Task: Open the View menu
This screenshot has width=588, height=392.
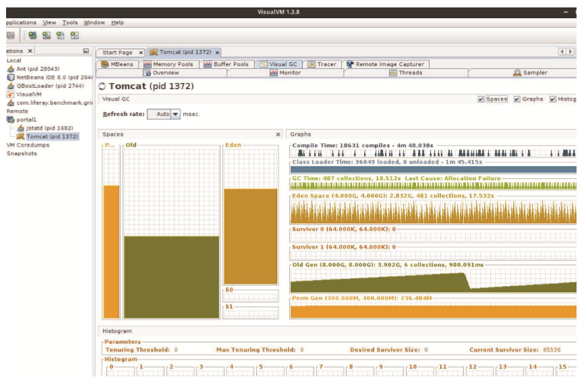Action: pos(49,22)
